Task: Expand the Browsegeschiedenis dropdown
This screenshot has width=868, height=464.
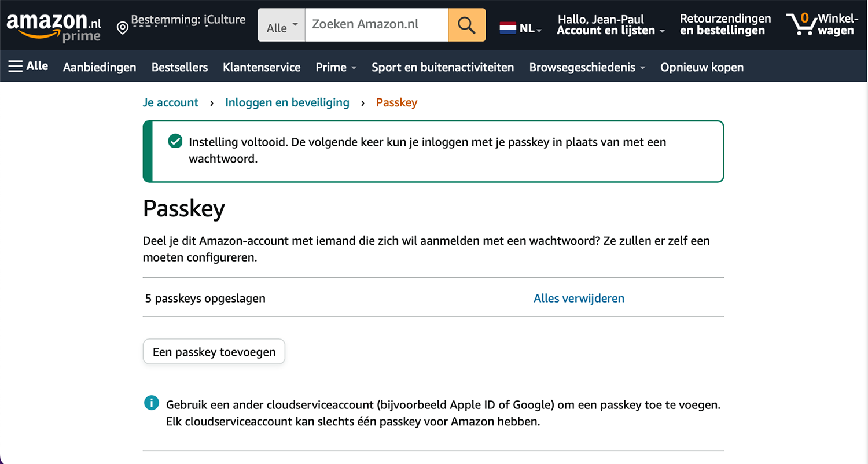Action: point(587,67)
